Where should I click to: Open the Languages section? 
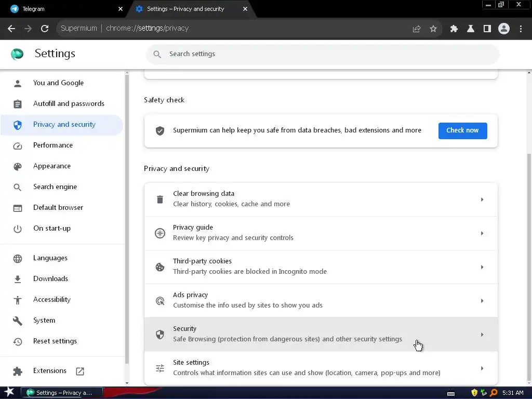tap(62, 258)
